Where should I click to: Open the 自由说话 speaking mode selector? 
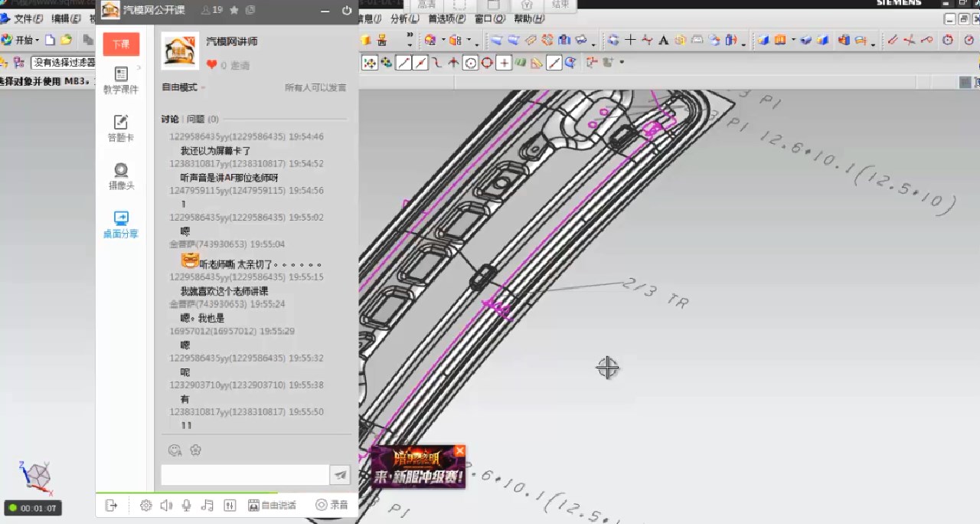coord(272,506)
